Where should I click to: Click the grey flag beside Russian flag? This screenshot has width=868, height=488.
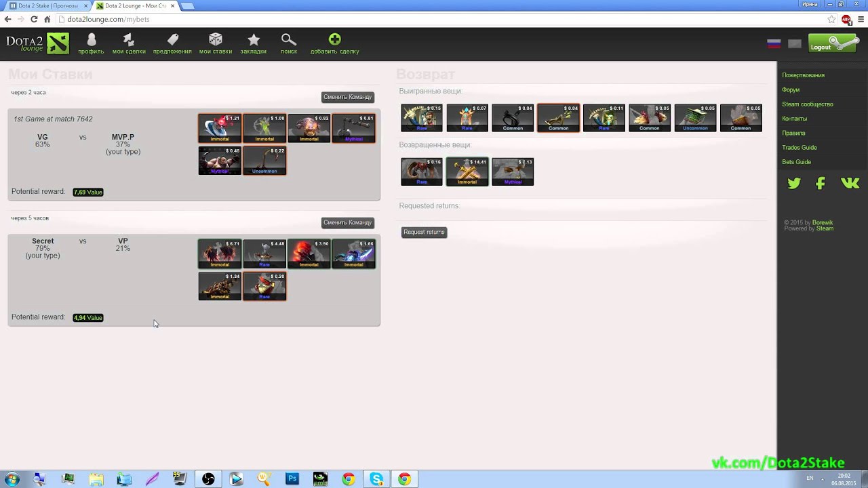click(x=795, y=43)
